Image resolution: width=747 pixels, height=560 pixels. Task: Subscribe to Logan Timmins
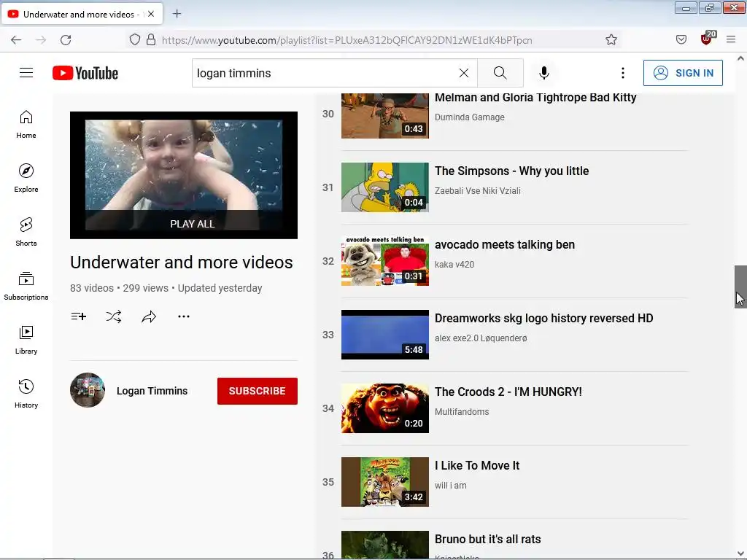tap(258, 391)
